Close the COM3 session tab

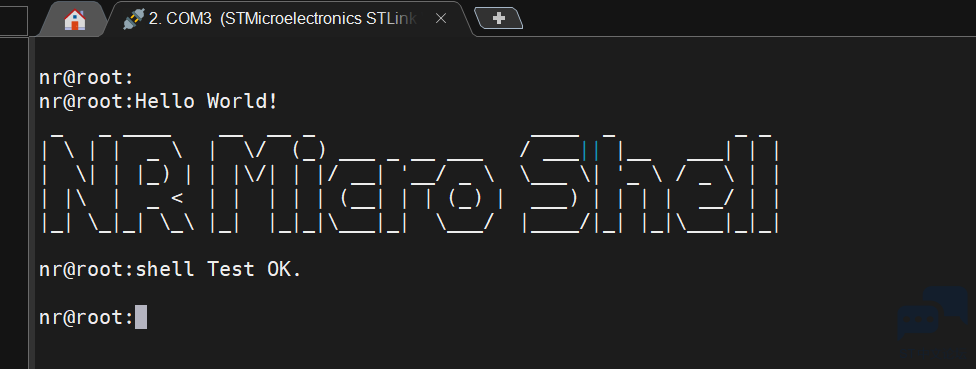(441, 19)
